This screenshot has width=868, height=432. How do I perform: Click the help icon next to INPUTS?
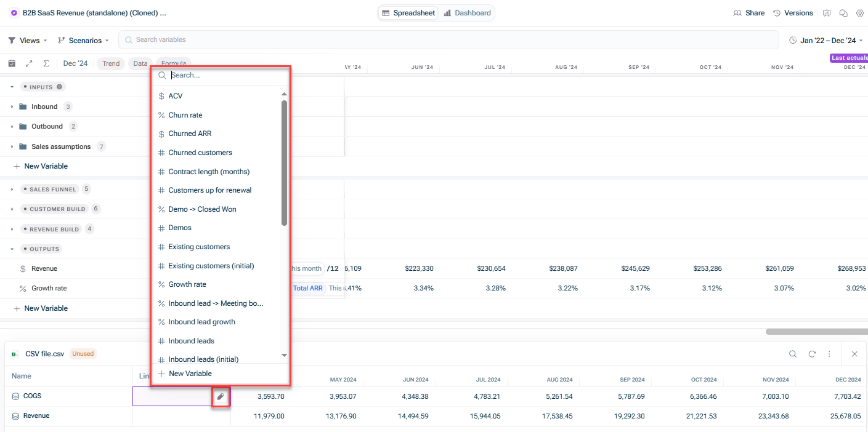coord(60,87)
